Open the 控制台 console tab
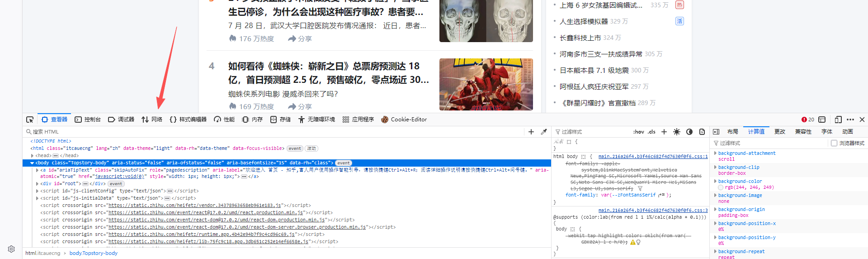Image resolution: width=868 pixels, height=259 pixels. click(x=88, y=120)
